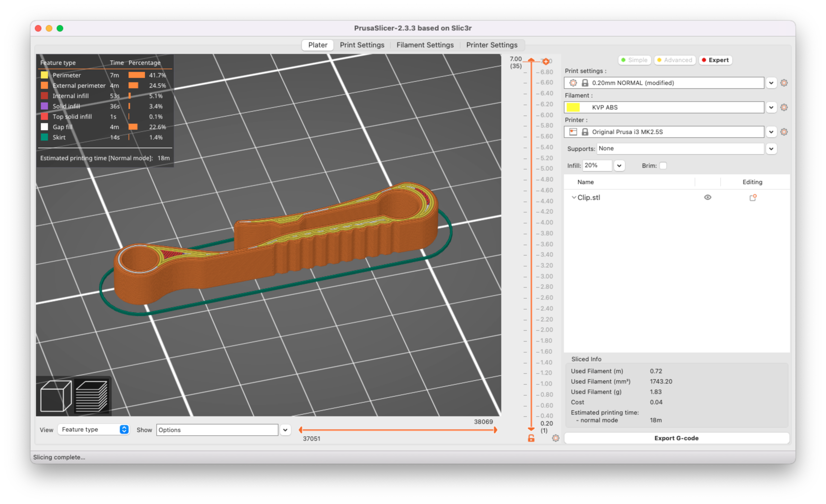Click 'Used Filament (mm³)' value 1743.20
The height and width of the screenshot is (504, 826).
661,381
